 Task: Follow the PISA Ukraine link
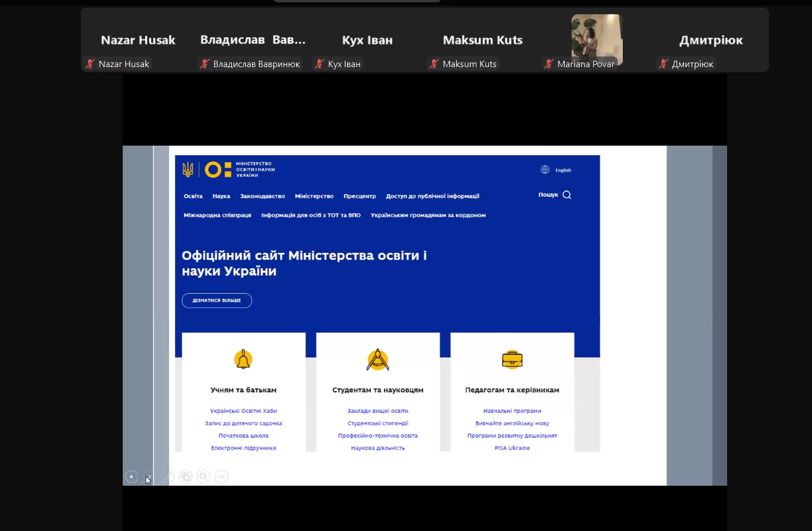click(x=512, y=448)
